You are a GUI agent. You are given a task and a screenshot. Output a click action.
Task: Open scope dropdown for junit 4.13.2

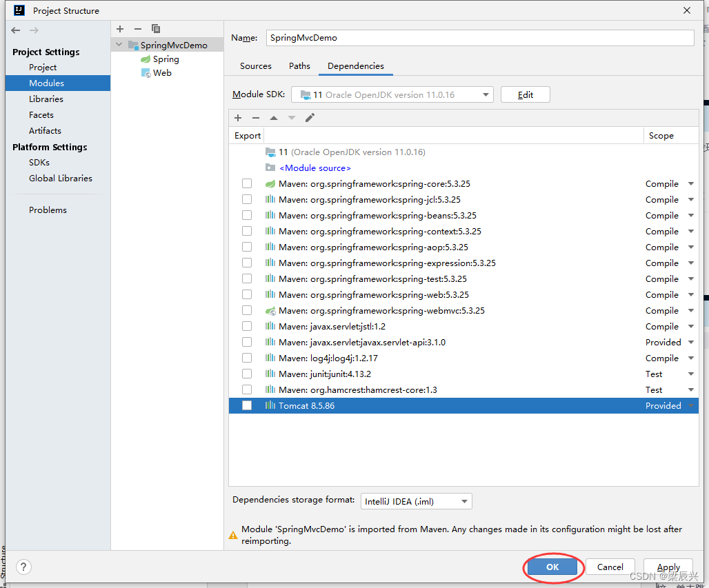[691, 374]
